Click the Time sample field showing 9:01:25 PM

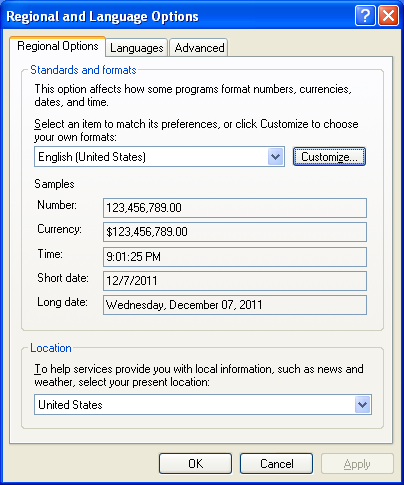235,257
